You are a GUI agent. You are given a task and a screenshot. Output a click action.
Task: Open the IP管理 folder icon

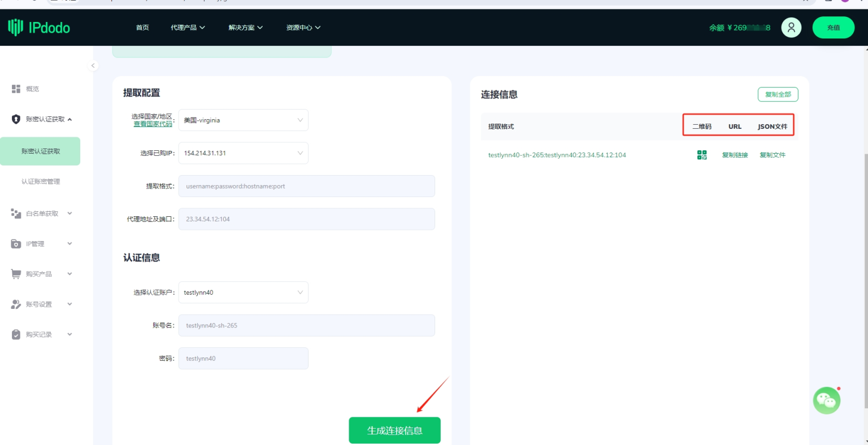[x=15, y=243]
